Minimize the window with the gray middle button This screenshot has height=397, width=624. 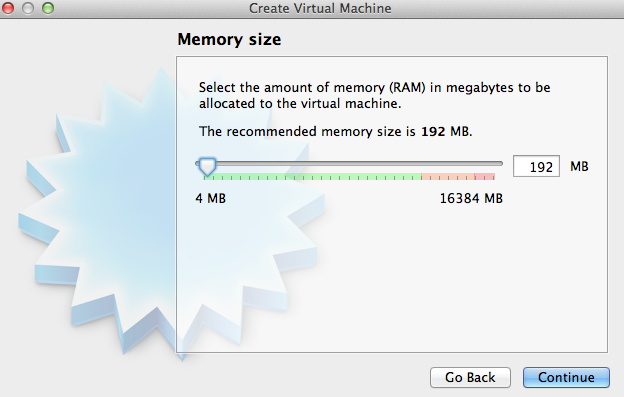point(27,8)
